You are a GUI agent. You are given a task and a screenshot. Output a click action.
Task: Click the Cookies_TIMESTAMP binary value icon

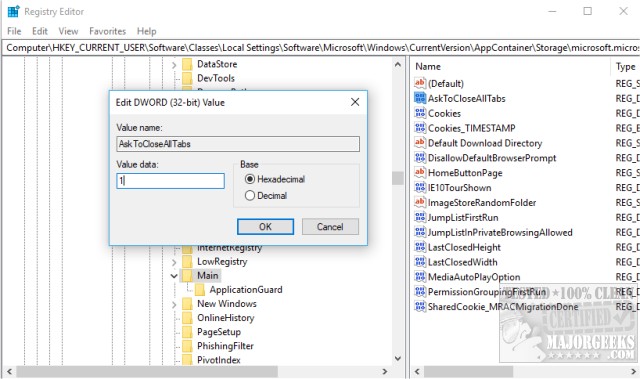420,128
